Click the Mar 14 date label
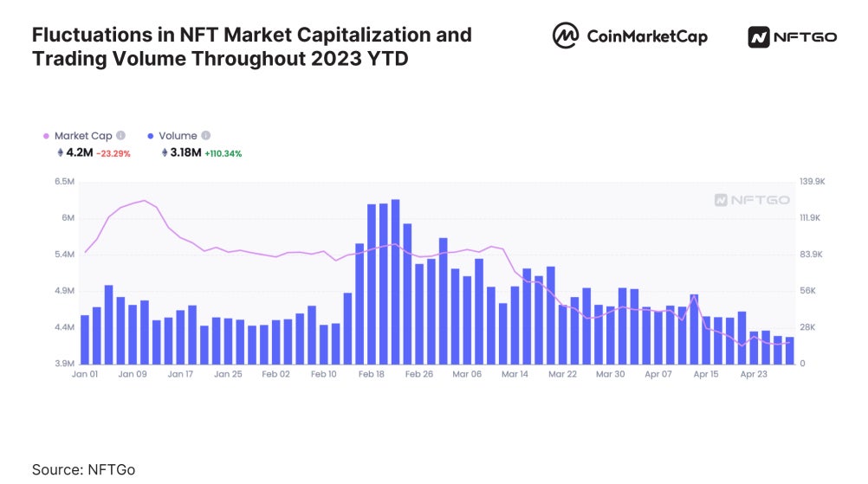The image size is (868, 484). [515, 374]
